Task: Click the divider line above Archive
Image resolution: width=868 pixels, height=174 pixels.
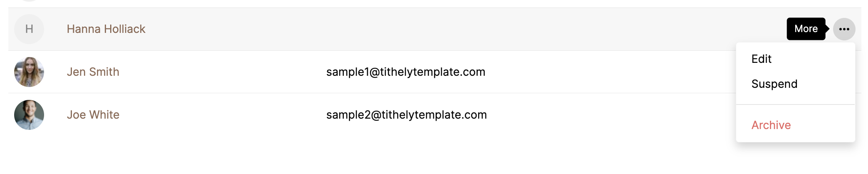Action: coord(795,104)
